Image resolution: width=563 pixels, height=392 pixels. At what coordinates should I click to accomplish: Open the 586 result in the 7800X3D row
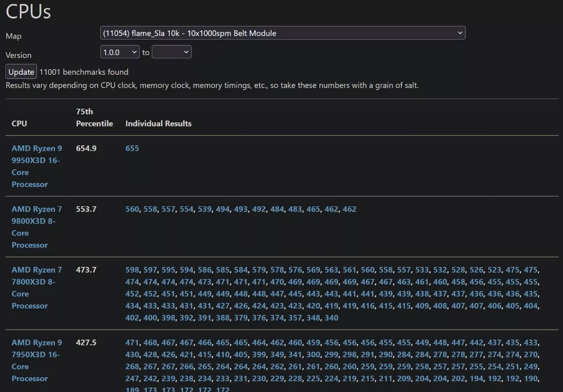205,270
